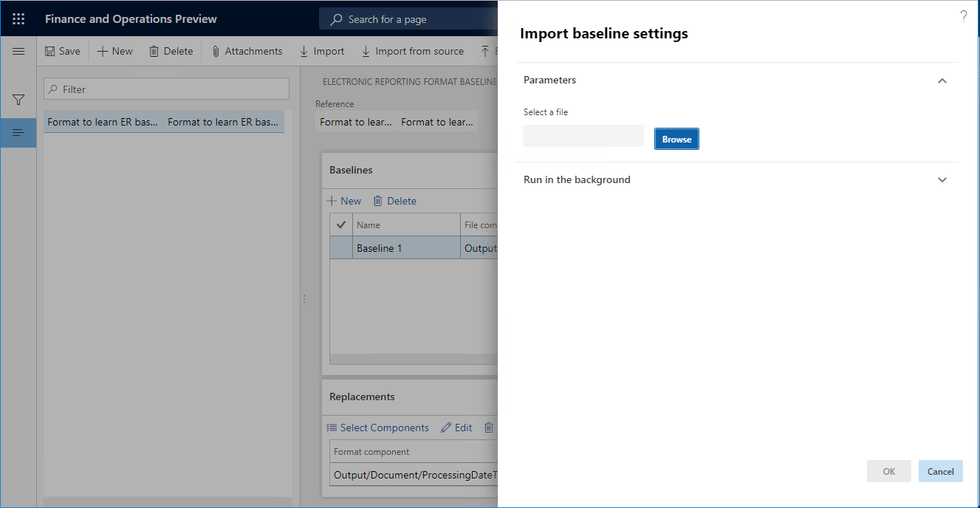Image resolution: width=980 pixels, height=508 pixels.
Task: Select the list view sidebar icon
Action: [x=18, y=133]
